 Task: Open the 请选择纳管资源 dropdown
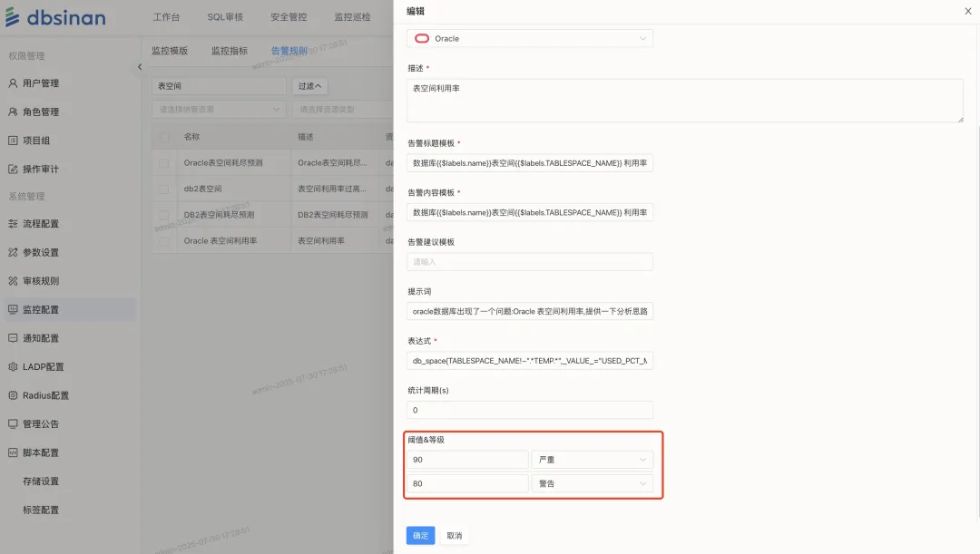pyautogui.click(x=219, y=110)
